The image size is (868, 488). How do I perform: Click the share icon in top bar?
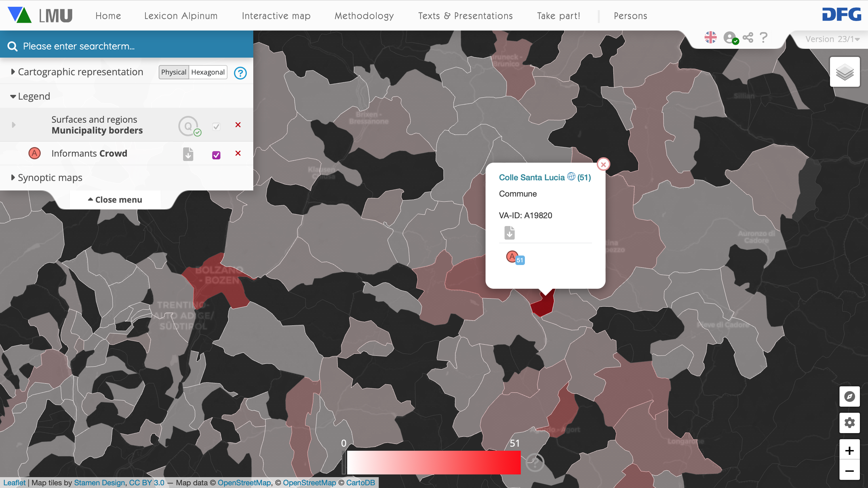[x=748, y=38]
